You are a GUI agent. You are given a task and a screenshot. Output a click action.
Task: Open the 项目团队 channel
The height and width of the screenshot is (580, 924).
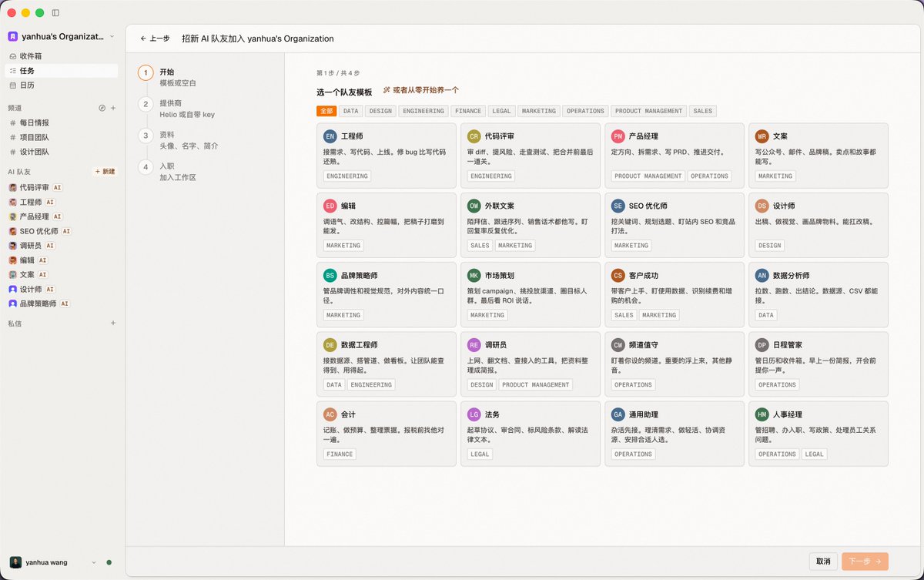point(62,137)
